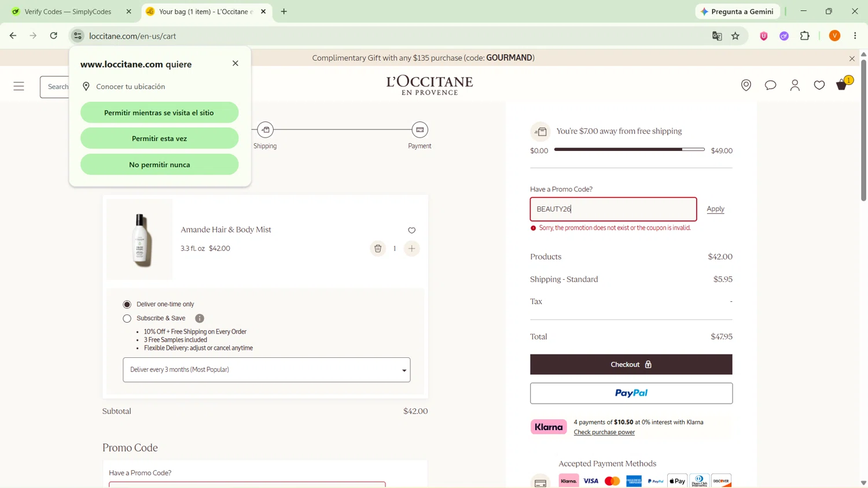View site information icon

(78, 36)
